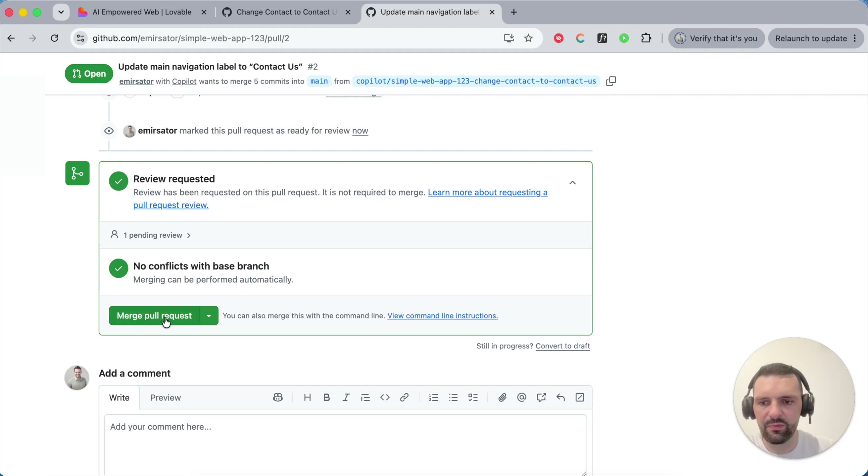Click Convert to draft link

(x=563, y=346)
